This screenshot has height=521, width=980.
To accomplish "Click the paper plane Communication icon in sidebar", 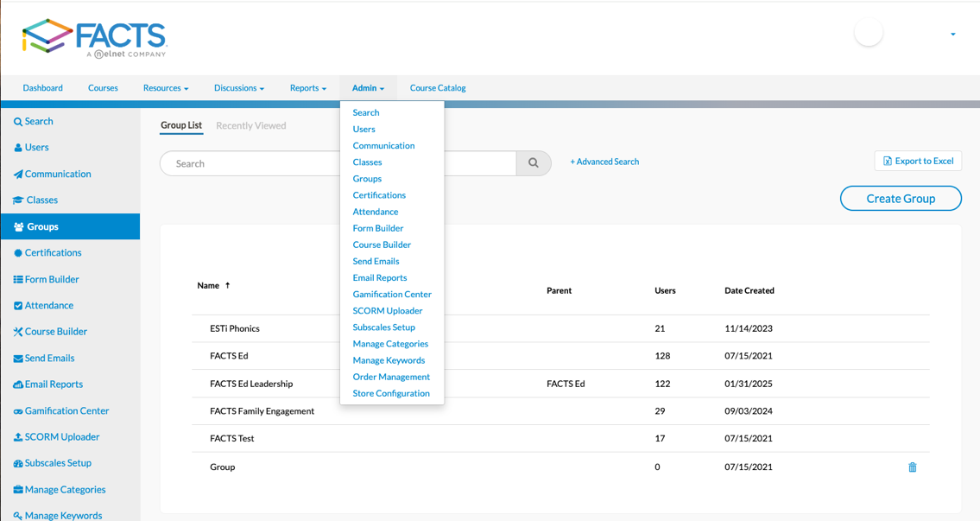I will click(x=18, y=175).
